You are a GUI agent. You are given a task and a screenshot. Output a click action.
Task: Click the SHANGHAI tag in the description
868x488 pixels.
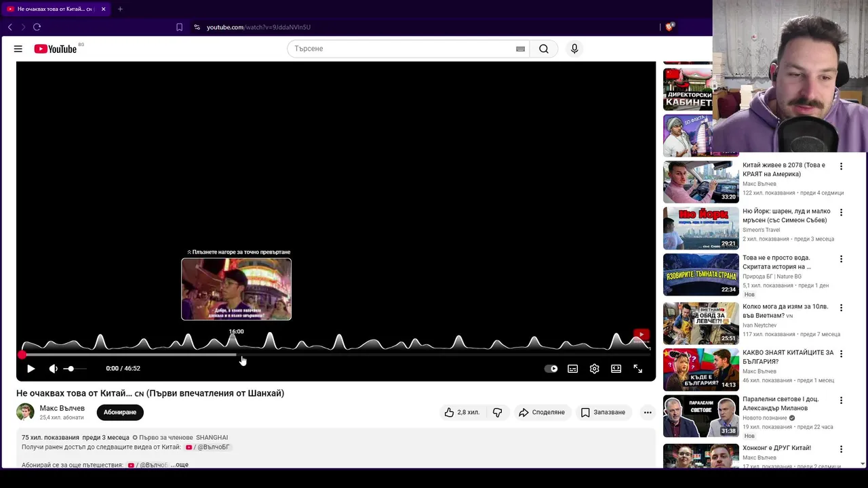pyautogui.click(x=212, y=438)
